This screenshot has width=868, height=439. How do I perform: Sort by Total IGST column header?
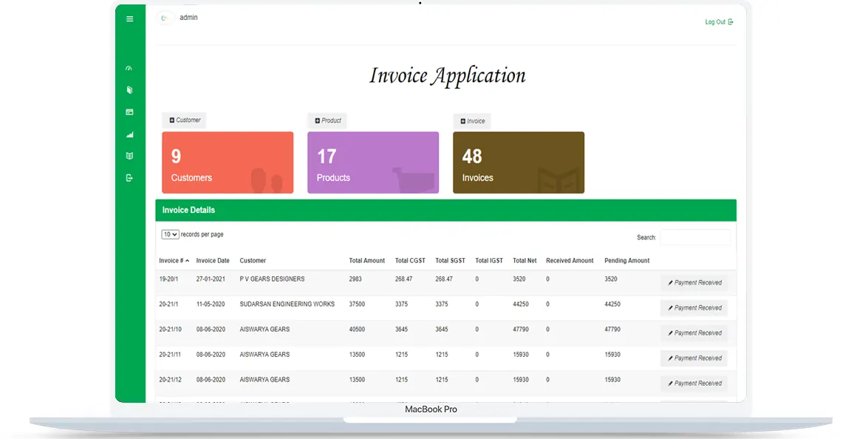489,261
